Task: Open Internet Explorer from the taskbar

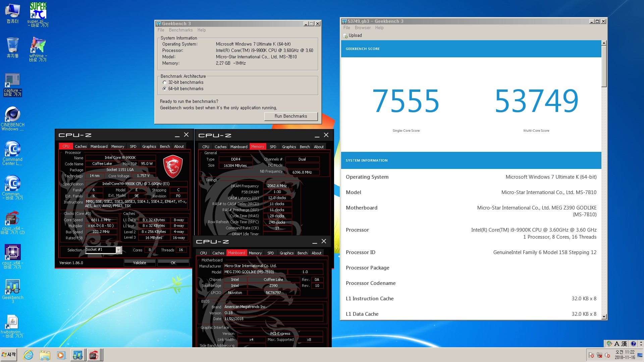Action: coord(29,355)
